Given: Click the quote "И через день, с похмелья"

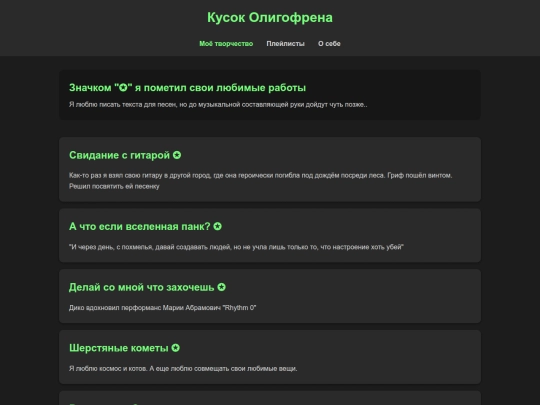Looking at the screenshot, I should click(236, 247).
